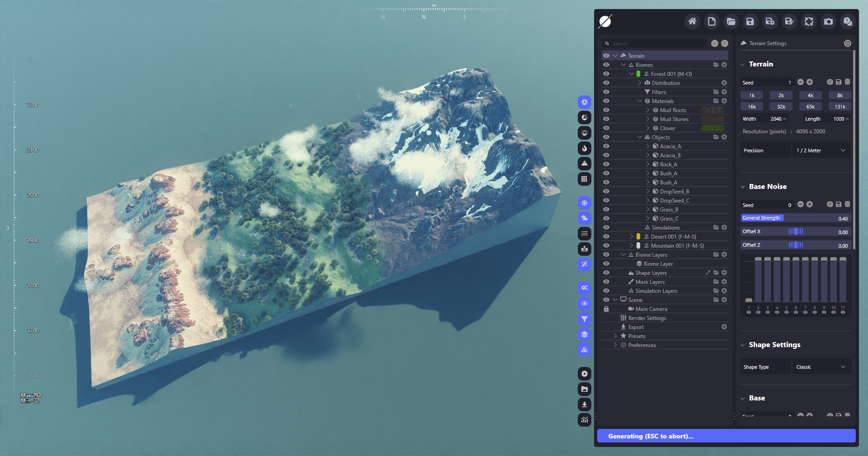Toggle visibility of the Acacia_A object
The image size is (868, 456).
(x=606, y=146)
